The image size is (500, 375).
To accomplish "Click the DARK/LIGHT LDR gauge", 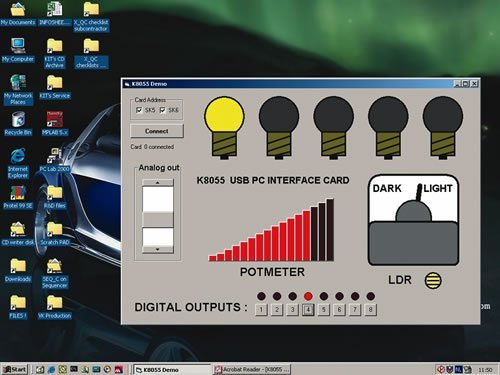I will [413, 220].
